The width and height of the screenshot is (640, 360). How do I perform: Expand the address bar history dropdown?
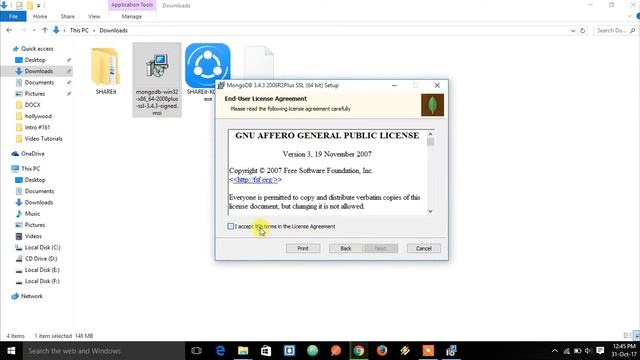573,31
